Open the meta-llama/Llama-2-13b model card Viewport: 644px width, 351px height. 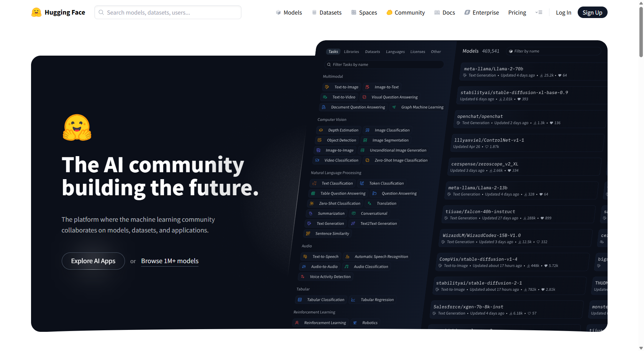[521, 190]
